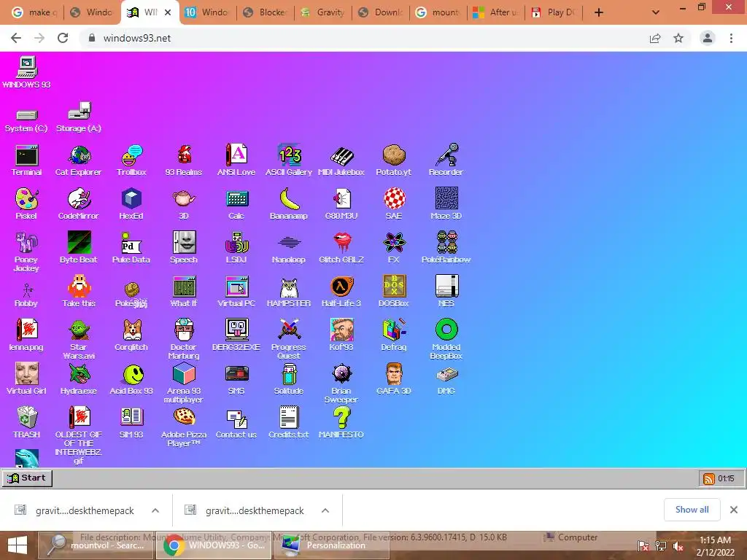This screenshot has height=560, width=747.
Task: Open the Calc calculator icon
Action: click(x=236, y=204)
